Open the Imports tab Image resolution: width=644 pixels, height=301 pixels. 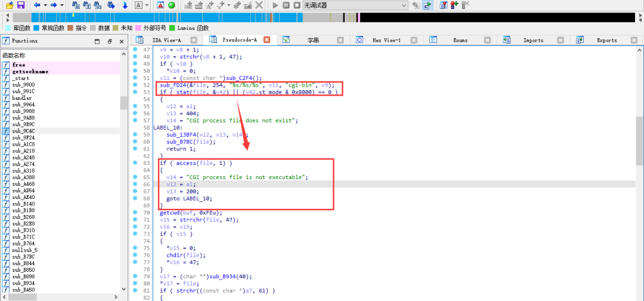click(533, 40)
